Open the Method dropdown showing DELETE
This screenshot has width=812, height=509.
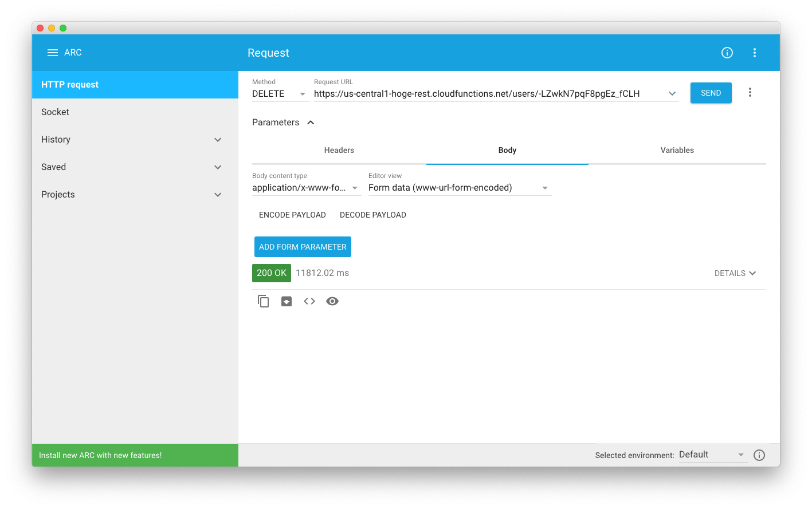tap(280, 94)
